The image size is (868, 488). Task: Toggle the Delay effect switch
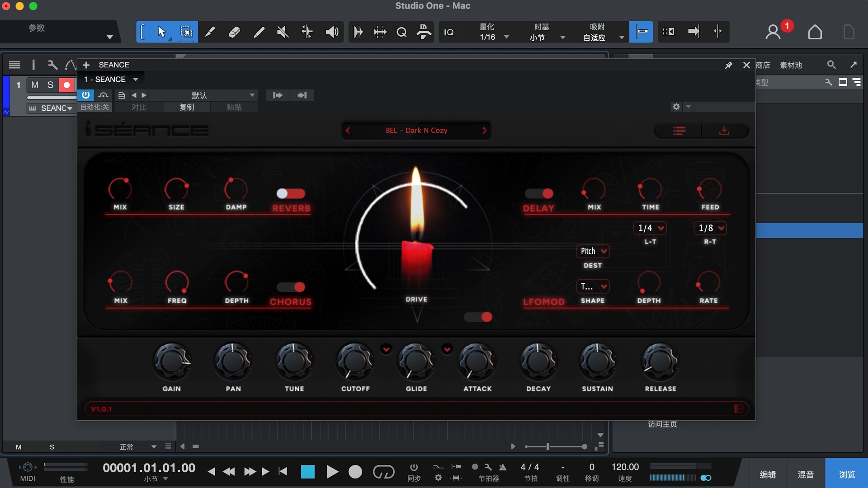(539, 193)
